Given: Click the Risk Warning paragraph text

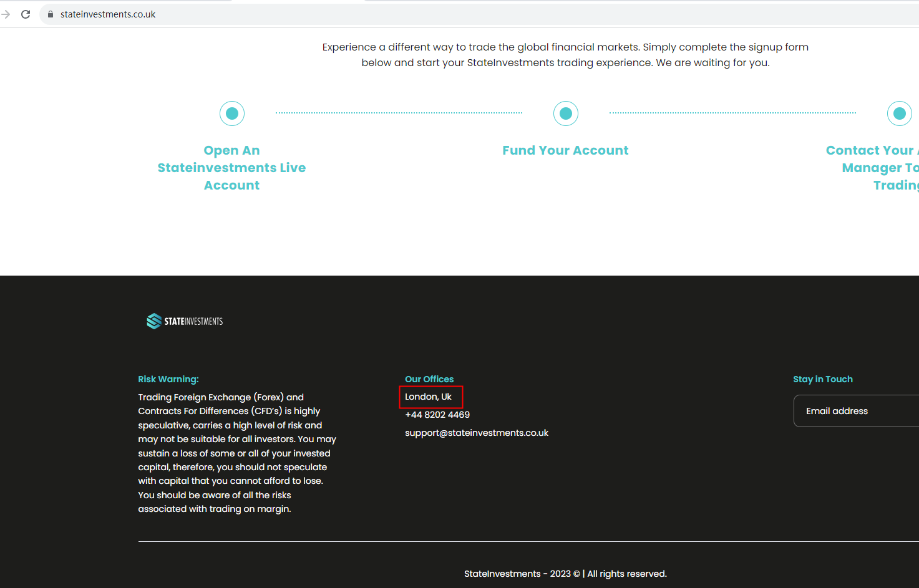Looking at the screenshot, I should (237, 453).
